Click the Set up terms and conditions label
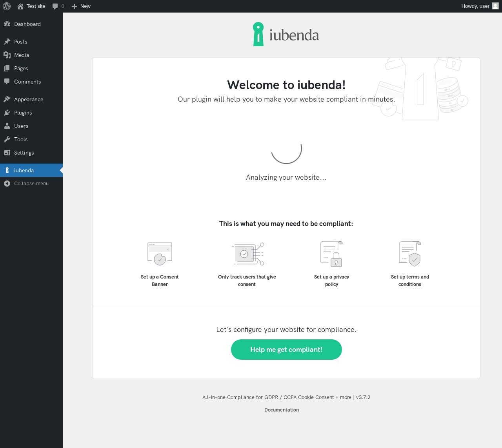 coord(410,280)
